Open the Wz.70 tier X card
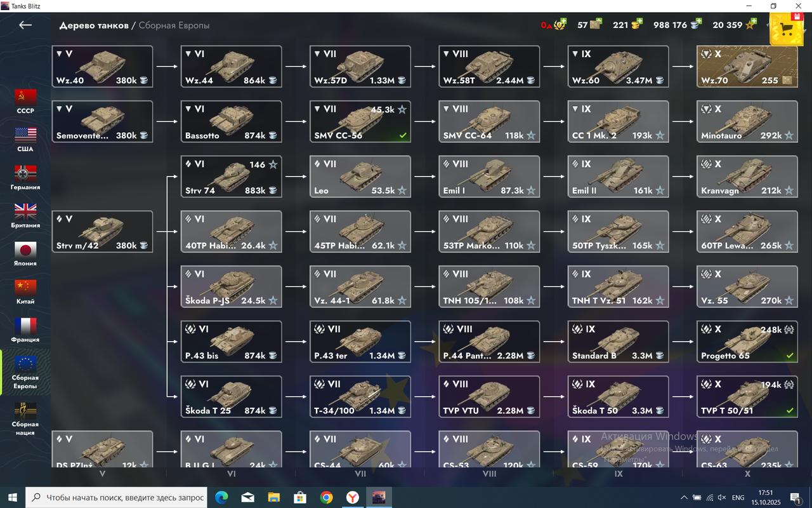812x508 pixels. (x=747, y=67)
